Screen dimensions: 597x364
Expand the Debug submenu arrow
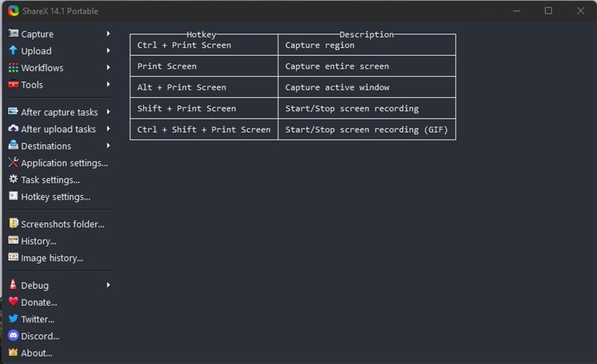click(108, 285)
